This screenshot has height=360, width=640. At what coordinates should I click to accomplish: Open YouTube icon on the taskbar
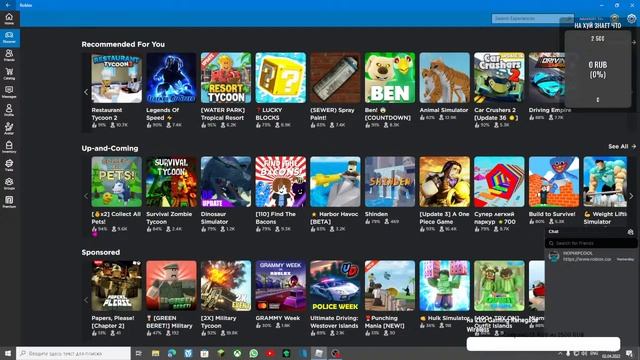coord(270,353)
